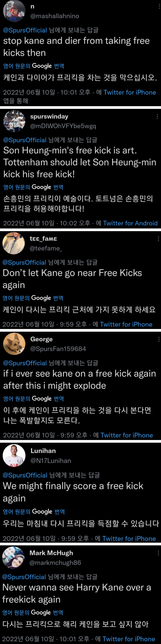Click spurswinday's profile picture
This screenshot has width=161, height=644.
(x=14, y=121)
